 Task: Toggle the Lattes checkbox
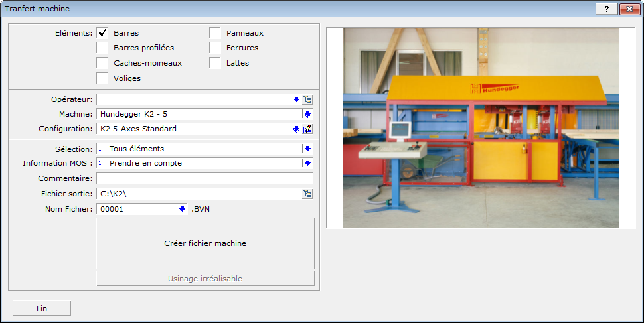pos(215,63)
